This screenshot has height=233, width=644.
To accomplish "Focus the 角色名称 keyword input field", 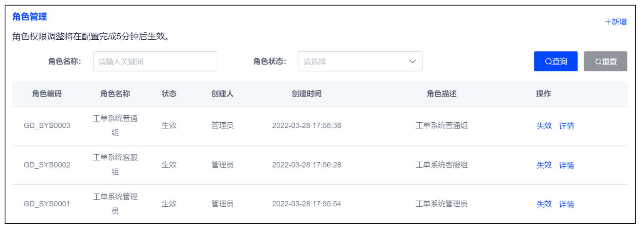I will coord(155,61).
